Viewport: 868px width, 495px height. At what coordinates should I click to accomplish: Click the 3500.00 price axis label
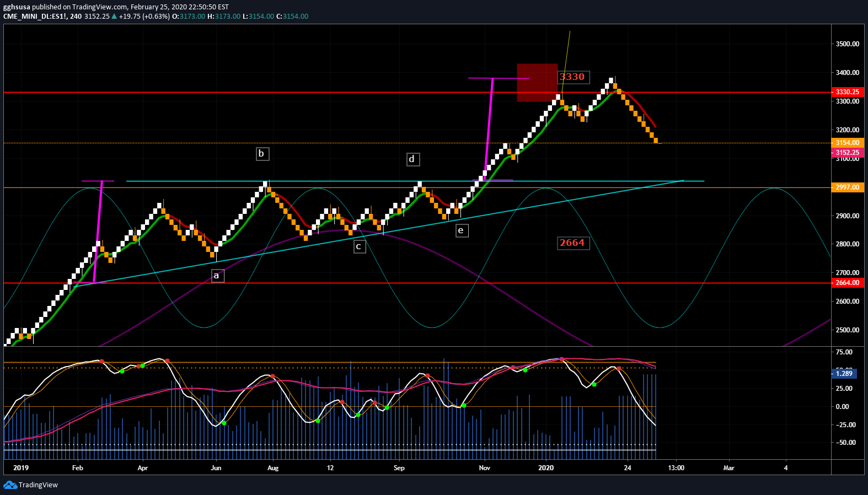click(x=848, y=44)
